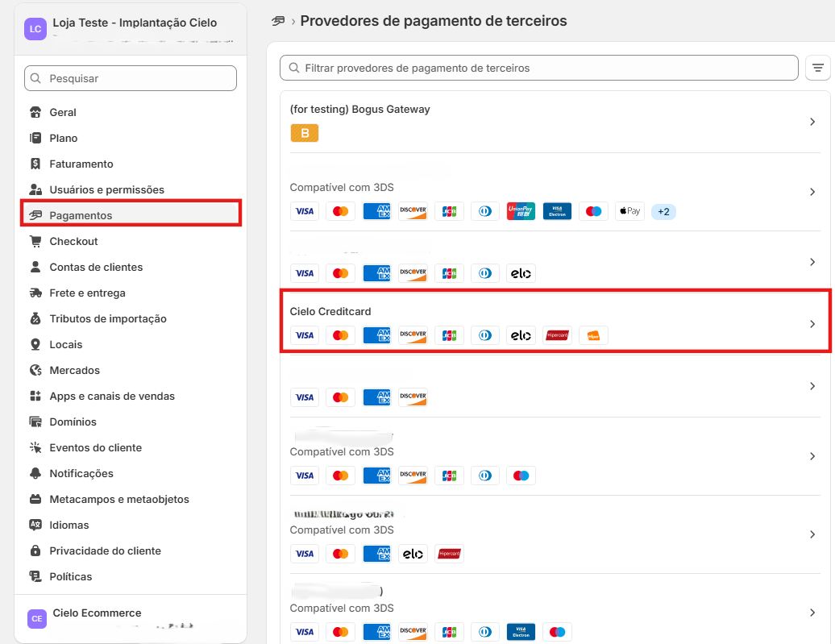Open Tributos de importação page

(108, 318)
